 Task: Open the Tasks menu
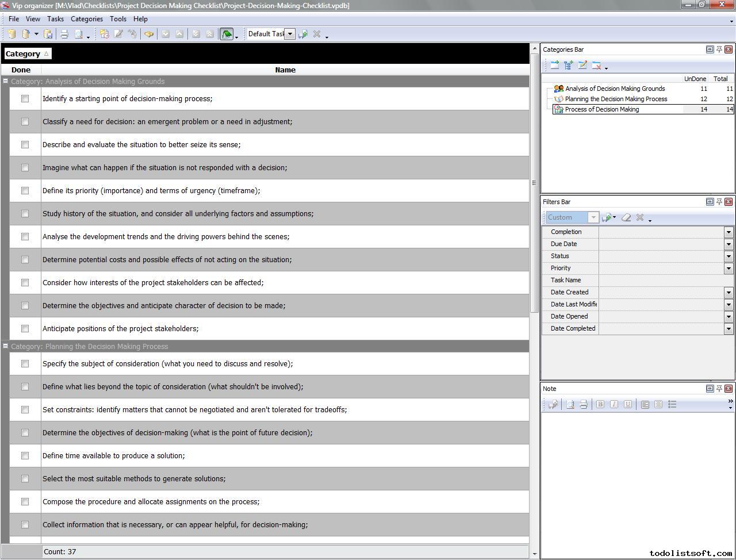pyautogui.click(x=55, y=19)
